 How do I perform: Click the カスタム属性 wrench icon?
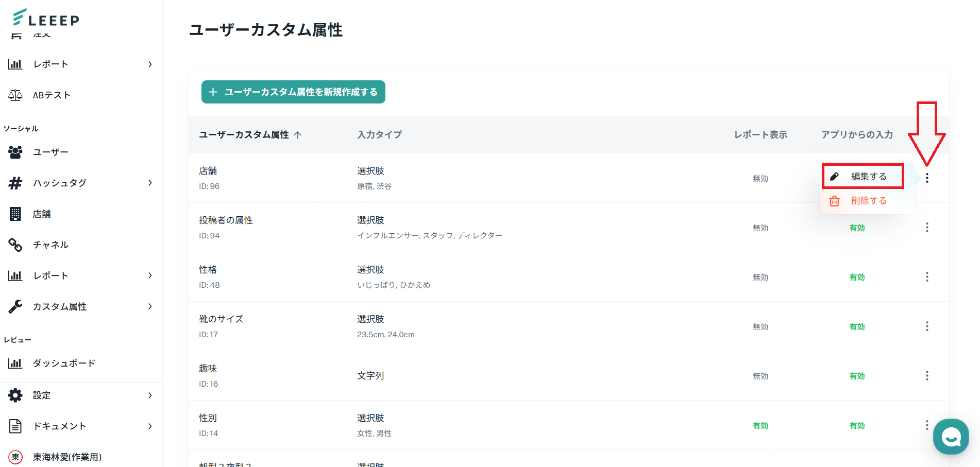[15, 306]
